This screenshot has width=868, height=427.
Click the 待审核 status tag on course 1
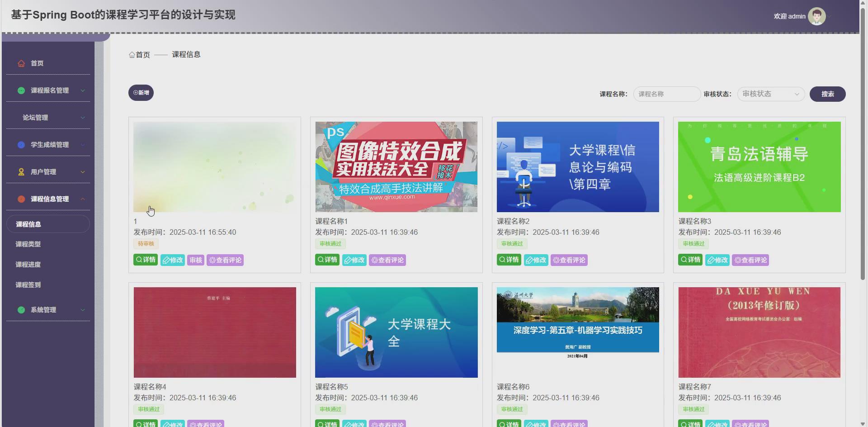(x=145, y=243)
